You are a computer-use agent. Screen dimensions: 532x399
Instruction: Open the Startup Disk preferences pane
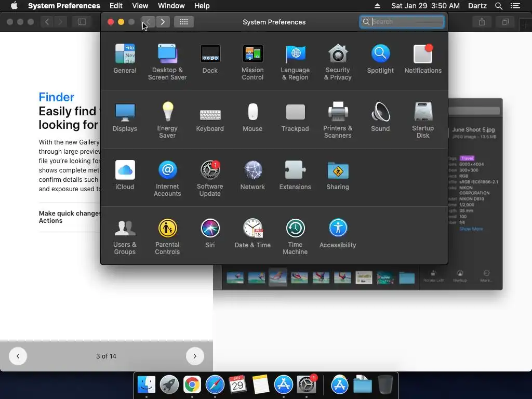[423, 120]
